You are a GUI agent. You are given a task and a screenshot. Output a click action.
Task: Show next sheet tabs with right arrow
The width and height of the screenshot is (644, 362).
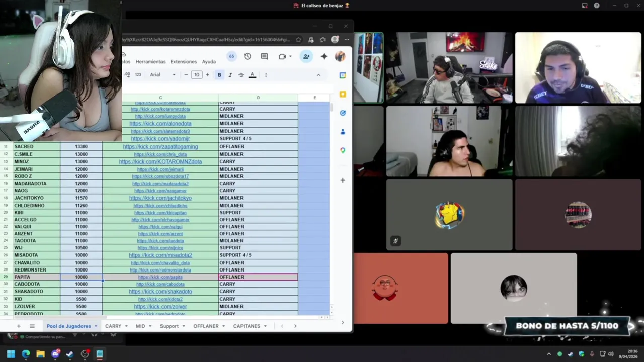point(295,326)
